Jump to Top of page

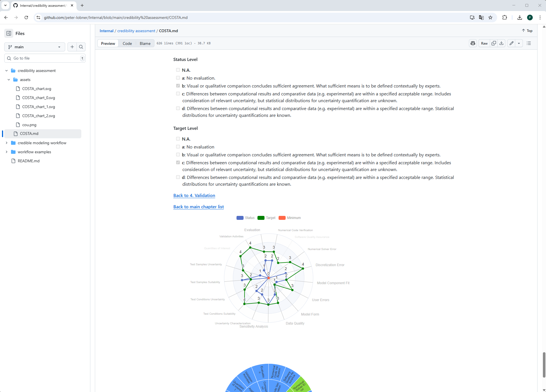(x=527, y=30)
